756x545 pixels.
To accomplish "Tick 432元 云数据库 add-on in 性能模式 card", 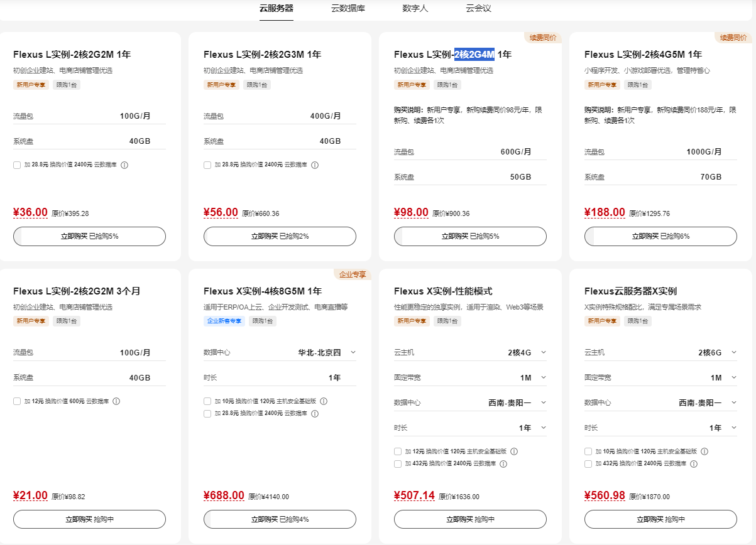I will coord(398,464).
